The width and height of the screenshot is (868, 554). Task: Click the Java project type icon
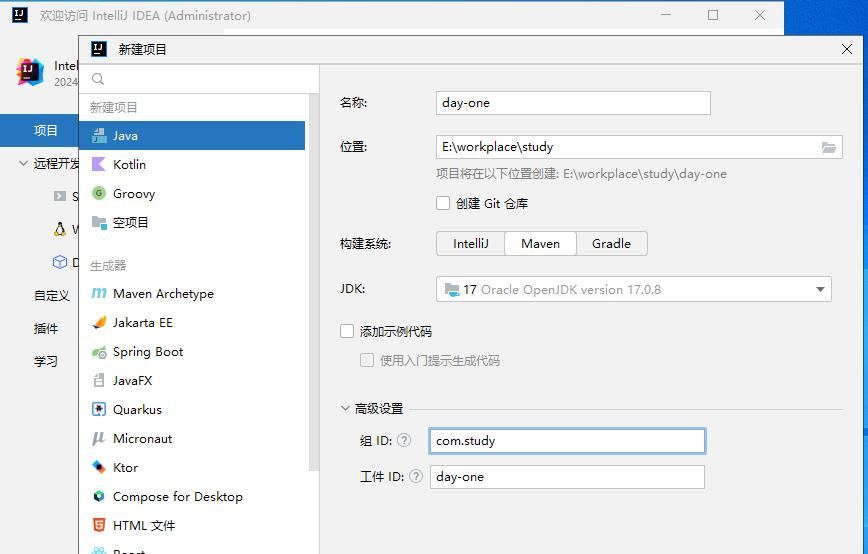click(x=99, y=136)
